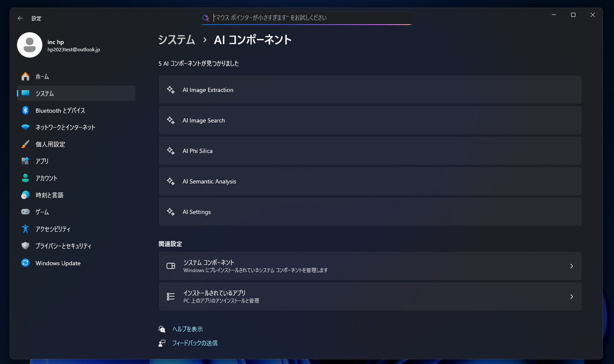The width and height of the screenshot is (614, 364).
Task: Expand システム コンポーネント chevron
Action: 571,266
